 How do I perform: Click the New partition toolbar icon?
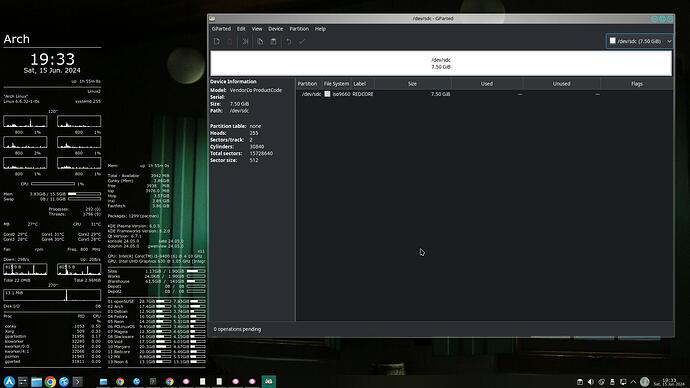[x=217, y=41]
